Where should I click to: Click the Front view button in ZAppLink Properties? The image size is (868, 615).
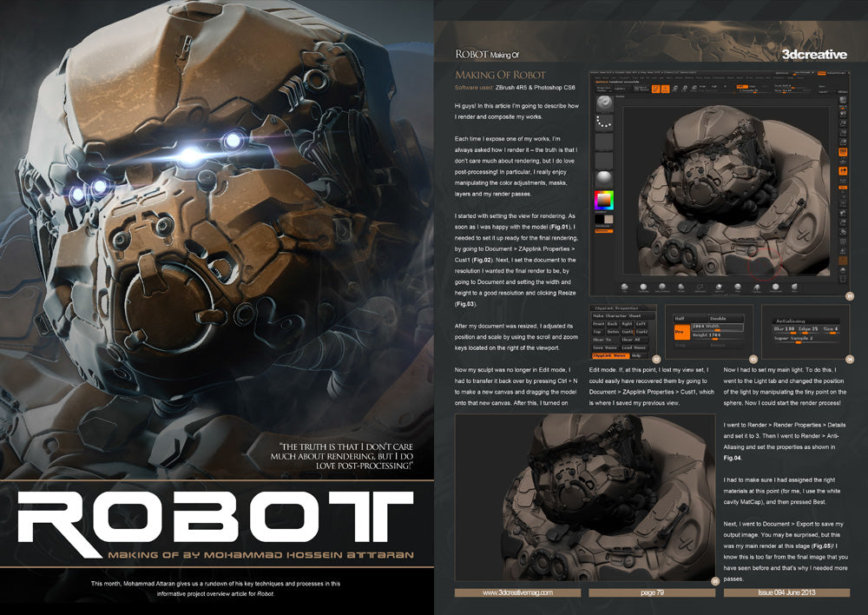click(x=598, y=326)
